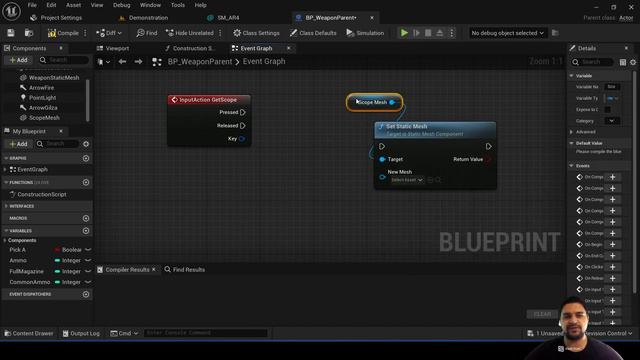This screenshot has width=640, height=360.
Task: Open the Content Drawer
Action: point(29,333)
